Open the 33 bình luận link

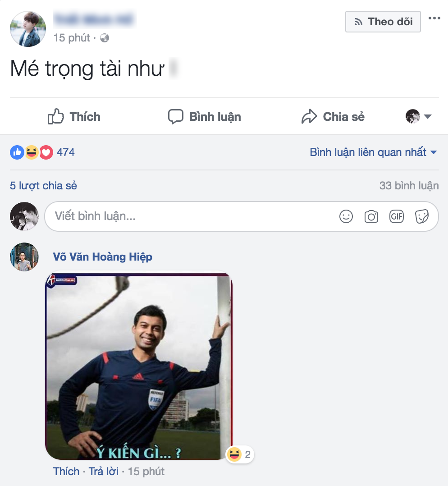(x=409, y=186)
